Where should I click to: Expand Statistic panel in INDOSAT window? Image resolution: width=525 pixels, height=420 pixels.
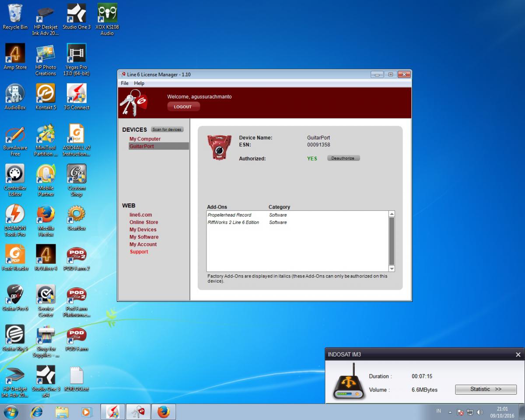tap(486, 389)
